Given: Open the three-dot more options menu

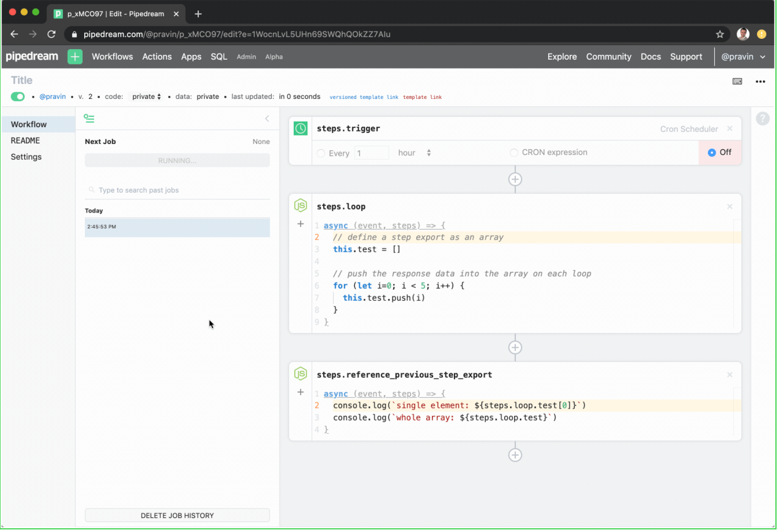Looking at the screenshot, I should point(760,81).
